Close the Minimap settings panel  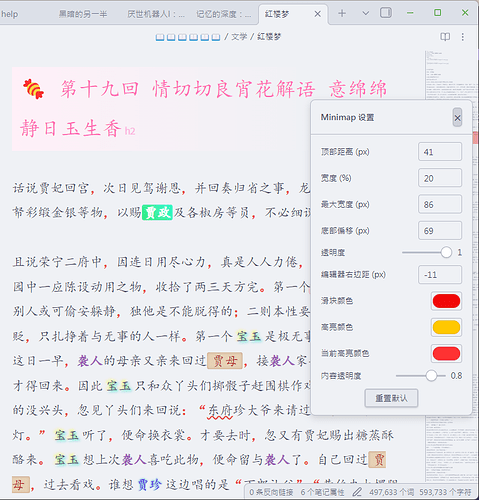(x=457, y=117)
